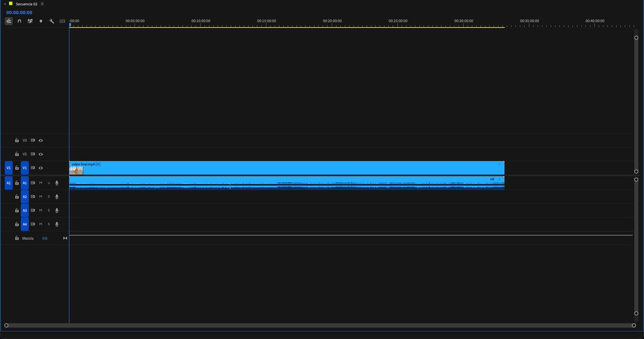Screen dimensions: 644x339
Task: Toggle lock on audio track A3
Action: tap(17, 210)
